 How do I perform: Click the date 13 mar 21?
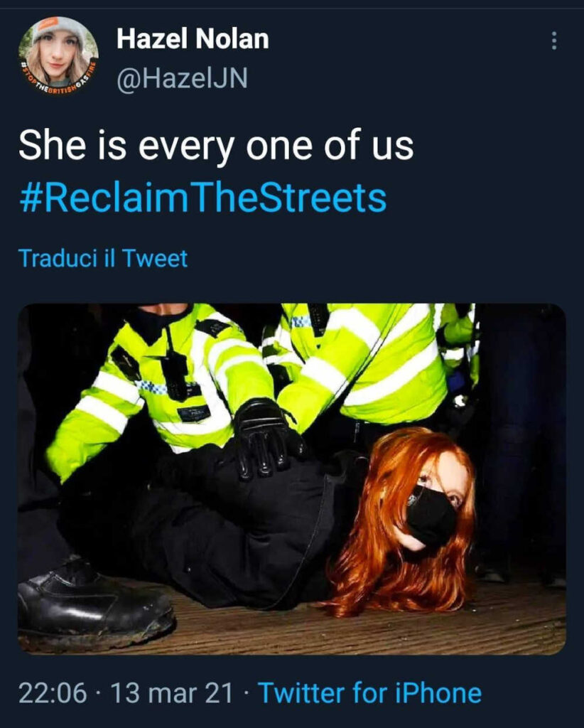point(172,693)
